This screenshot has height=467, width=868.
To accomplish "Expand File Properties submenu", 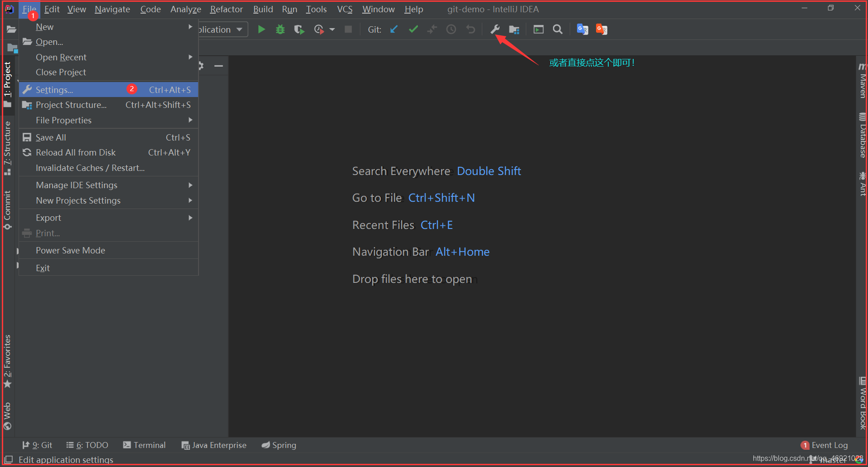I will [109, 120].
